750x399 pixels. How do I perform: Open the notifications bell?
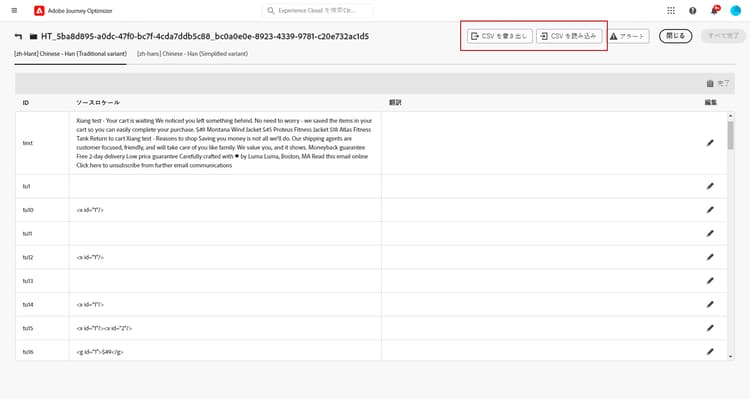tap(715, 10)
